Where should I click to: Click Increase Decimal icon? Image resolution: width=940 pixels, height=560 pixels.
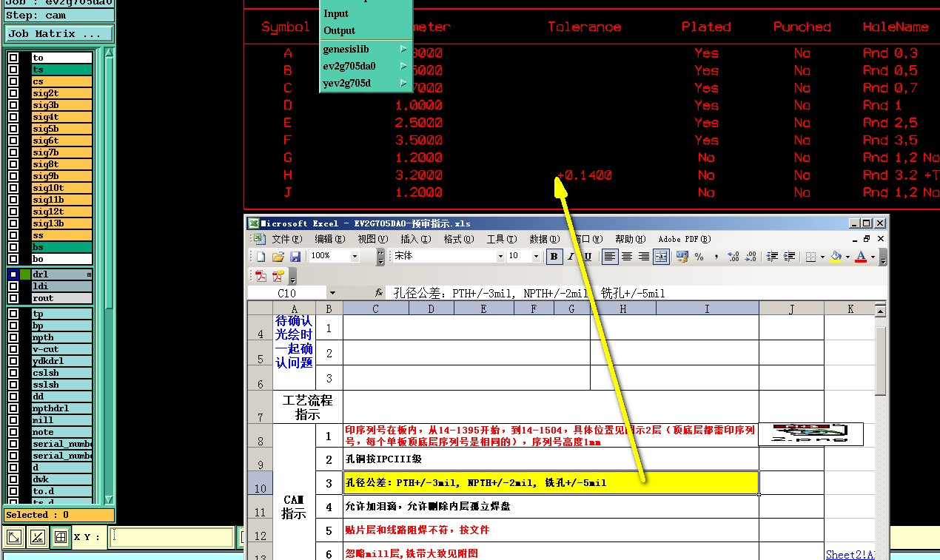733,257
